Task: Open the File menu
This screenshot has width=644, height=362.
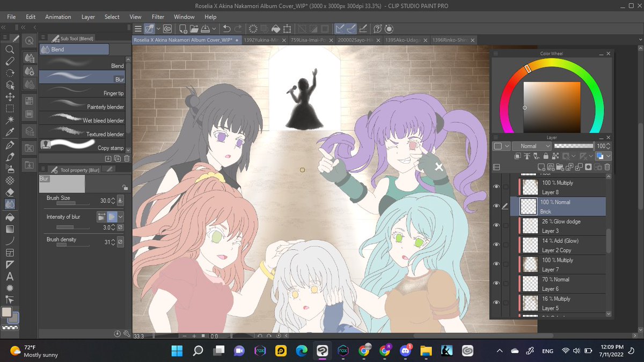Action: [x=11, y=17]
